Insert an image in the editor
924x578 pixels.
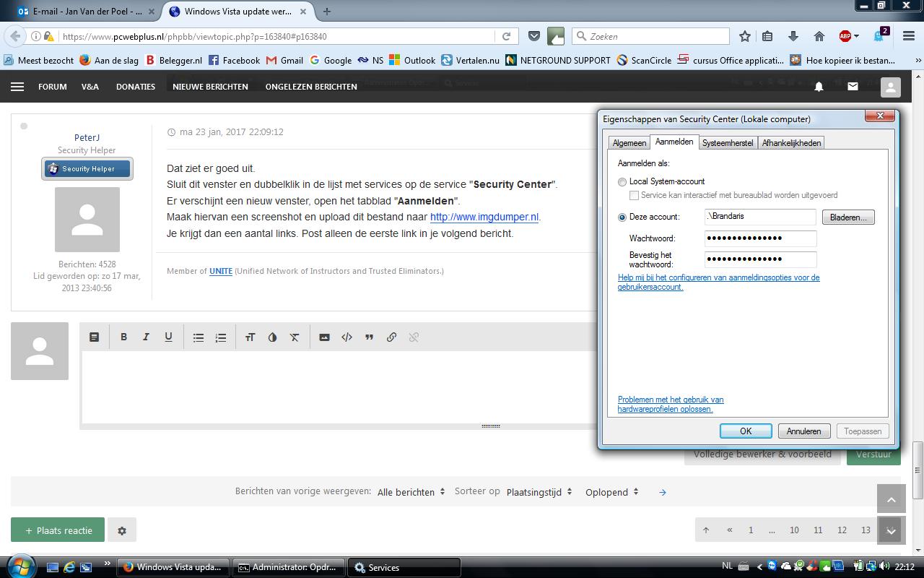pos(324,337)
